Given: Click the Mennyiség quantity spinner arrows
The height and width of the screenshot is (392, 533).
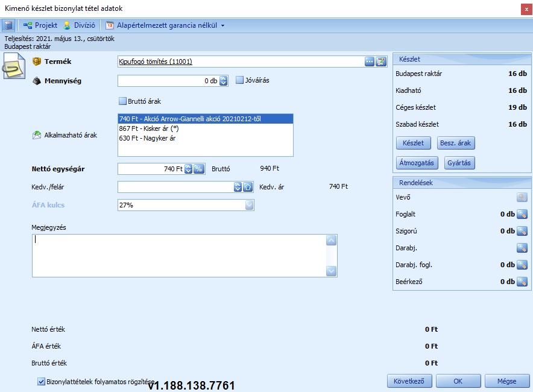Looking at the screenshot, I should pyautogui.click(x=223, y=81).
